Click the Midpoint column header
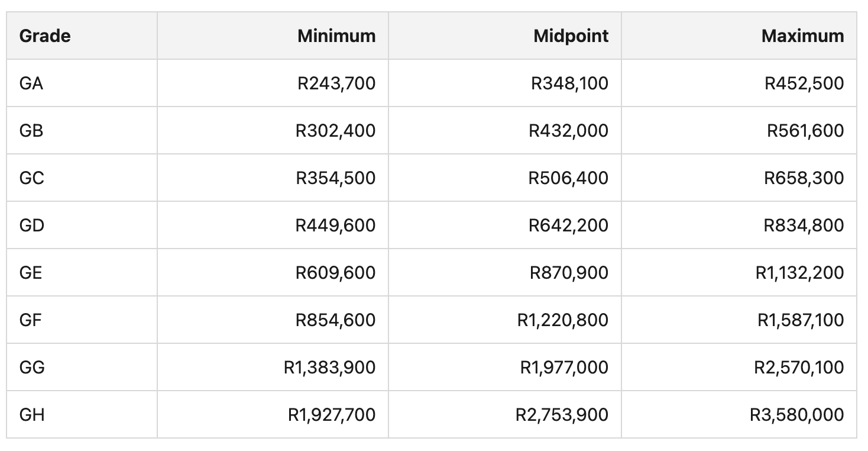This screenshot has height=451, width=868. (571, 36)
